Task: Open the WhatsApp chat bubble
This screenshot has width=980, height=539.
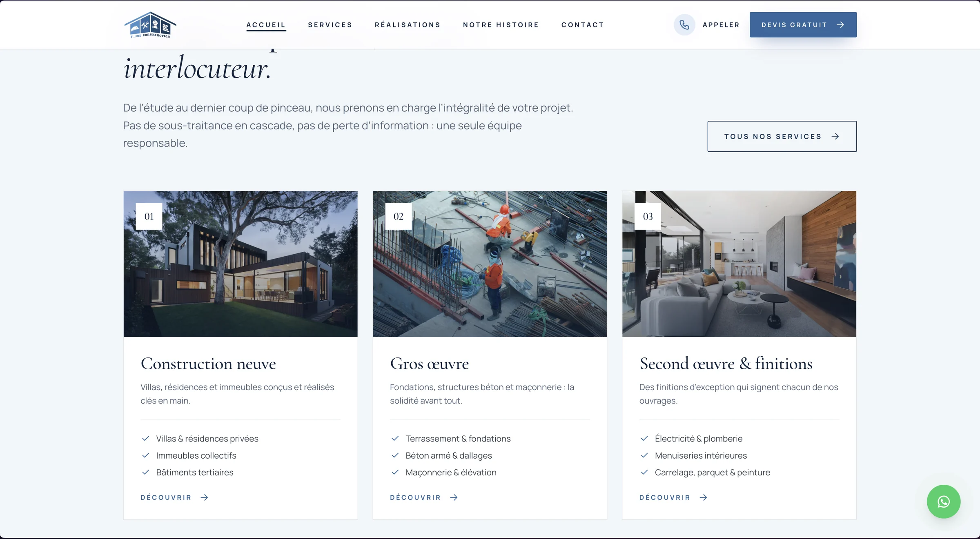Action: (x=943, y=501)
